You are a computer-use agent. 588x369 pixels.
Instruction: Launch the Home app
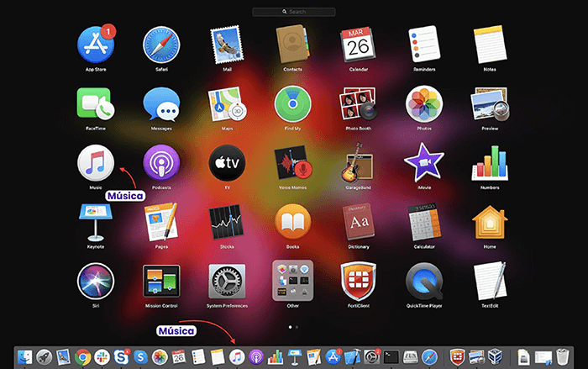(x=490, y=222)
